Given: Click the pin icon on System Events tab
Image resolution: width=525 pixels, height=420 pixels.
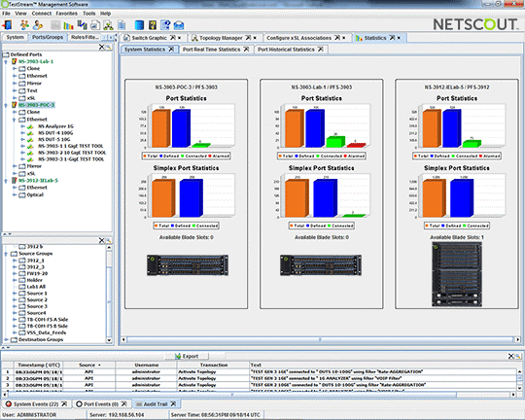Looking at the screenshot, I should click(x=64, y=403).
